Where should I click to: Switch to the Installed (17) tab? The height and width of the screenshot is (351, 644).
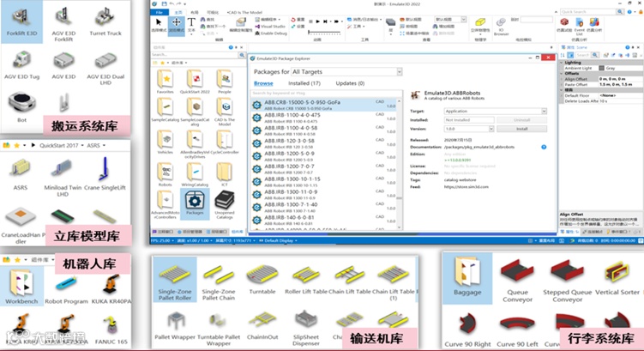304,83
